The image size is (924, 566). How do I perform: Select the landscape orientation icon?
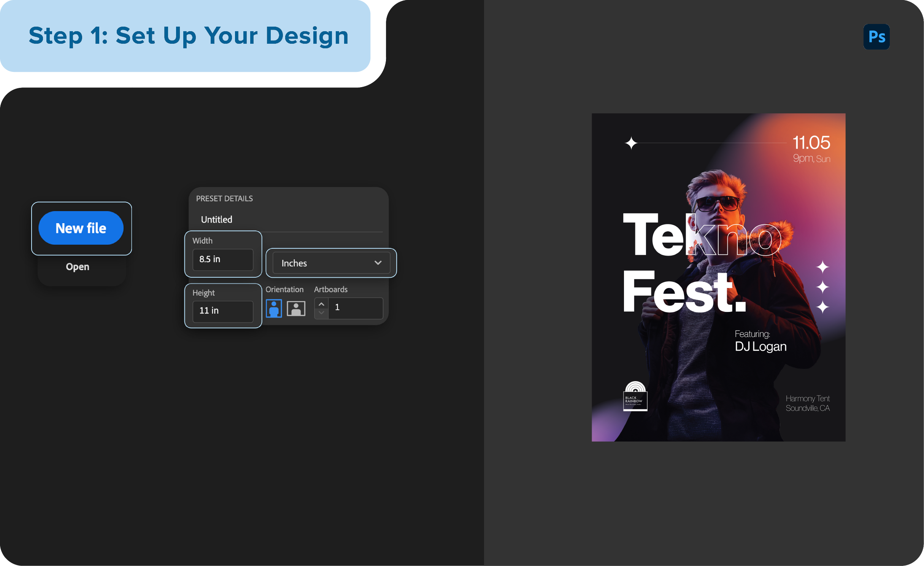[295, 308]
